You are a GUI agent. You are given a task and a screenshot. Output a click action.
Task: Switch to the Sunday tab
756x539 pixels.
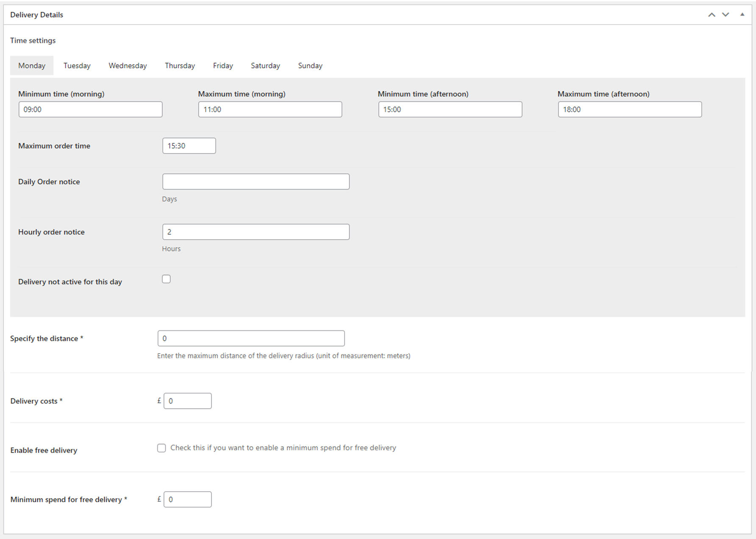[x=310, y=66]
